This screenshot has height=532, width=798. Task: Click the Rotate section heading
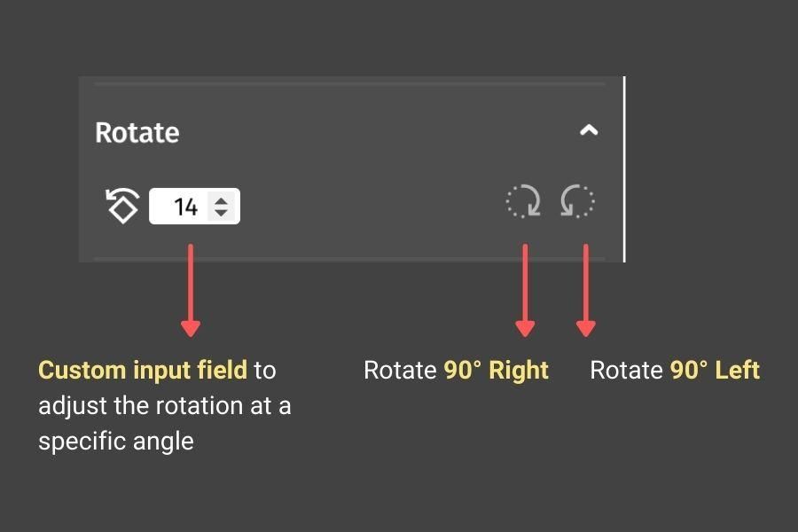click(x=137, y=133)
